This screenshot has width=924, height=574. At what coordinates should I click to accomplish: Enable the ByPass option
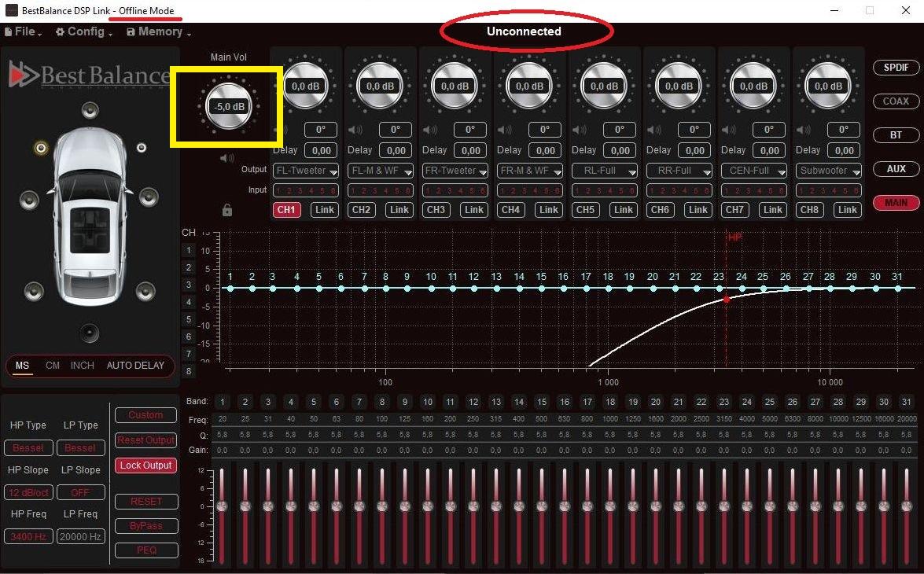pyautogui.click(x=145, y=525)
